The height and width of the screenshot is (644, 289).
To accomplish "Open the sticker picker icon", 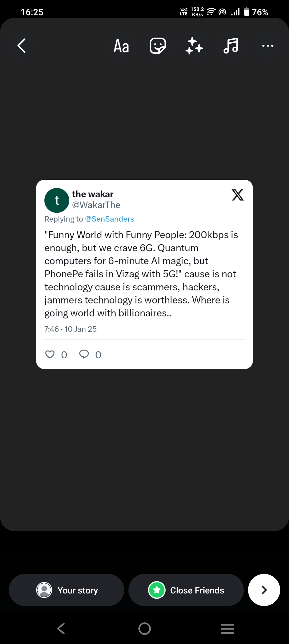I will click(158, 46).
